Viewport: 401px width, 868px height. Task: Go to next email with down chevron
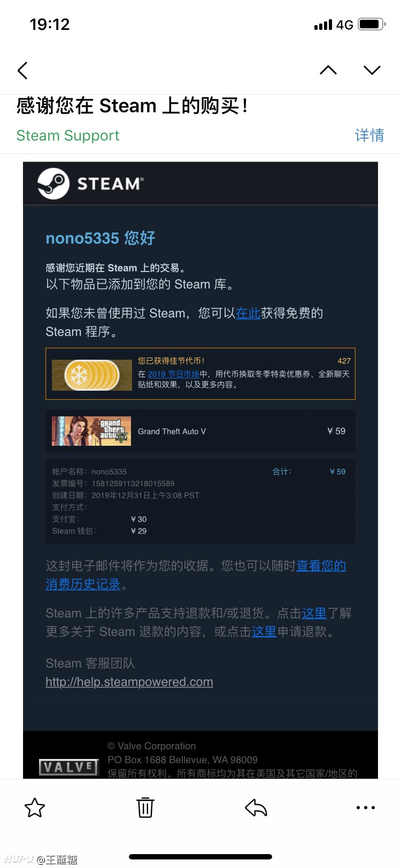pyautogui.click(x=372, y=70)
